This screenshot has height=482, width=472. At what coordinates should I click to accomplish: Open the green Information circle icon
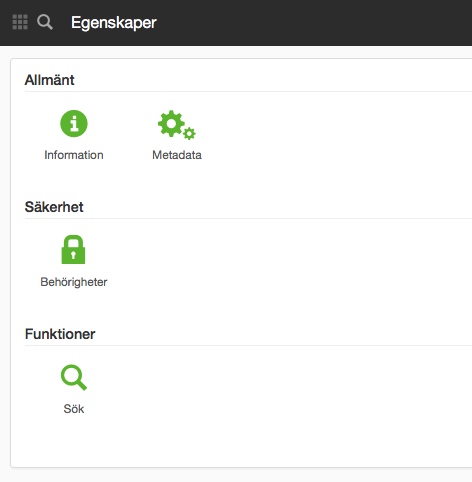(74, 123)
